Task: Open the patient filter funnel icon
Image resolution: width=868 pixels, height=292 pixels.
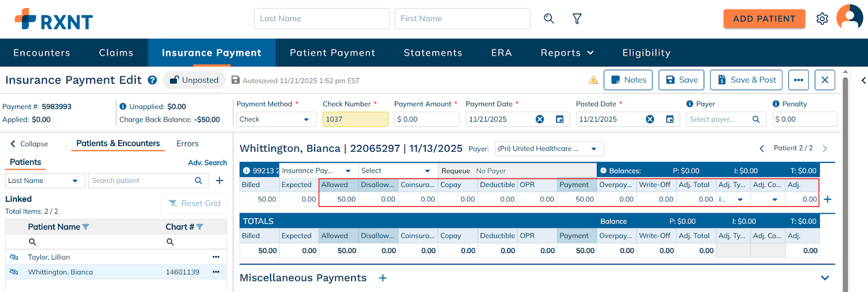Action: pos(577,18)
